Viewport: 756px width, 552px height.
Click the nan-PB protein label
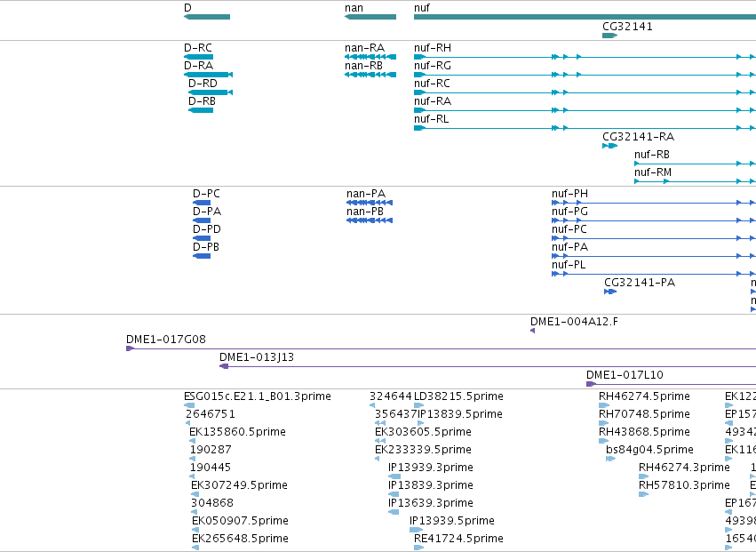(365, 212)
